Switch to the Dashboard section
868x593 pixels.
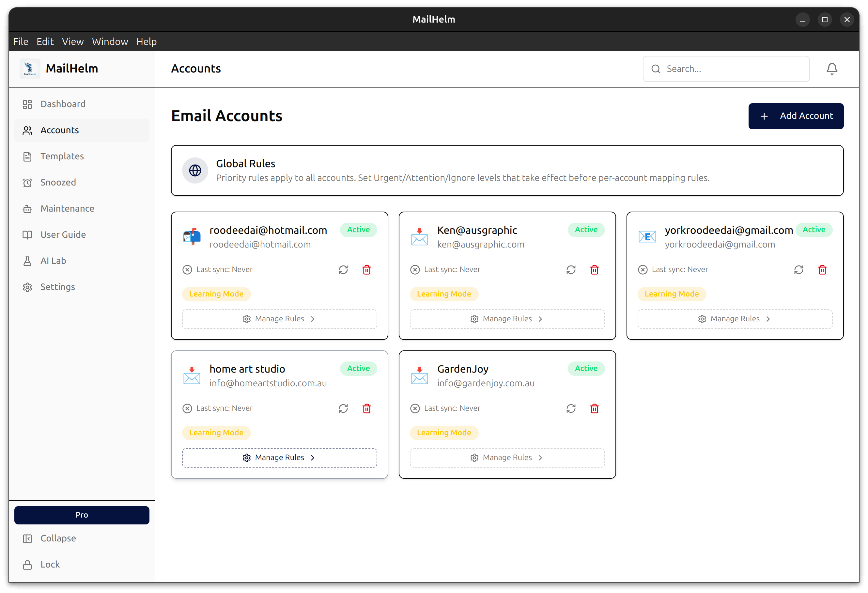pyautogui.click(x=62, y=104)
